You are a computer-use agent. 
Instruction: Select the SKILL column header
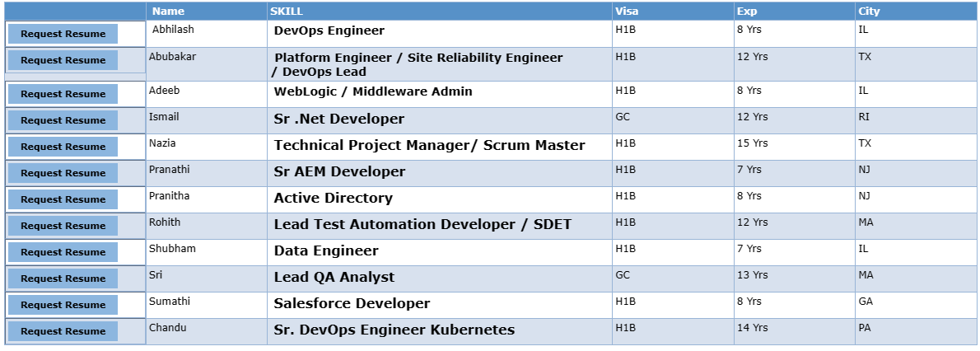coord(287,12)
